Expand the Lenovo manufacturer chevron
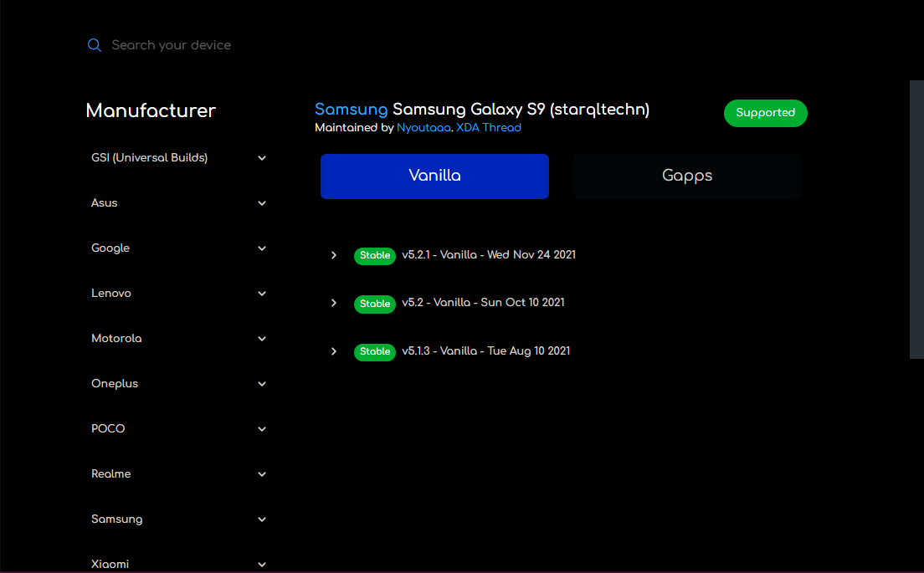The height and width of the screenshot is (573, 924). [262, 294]
